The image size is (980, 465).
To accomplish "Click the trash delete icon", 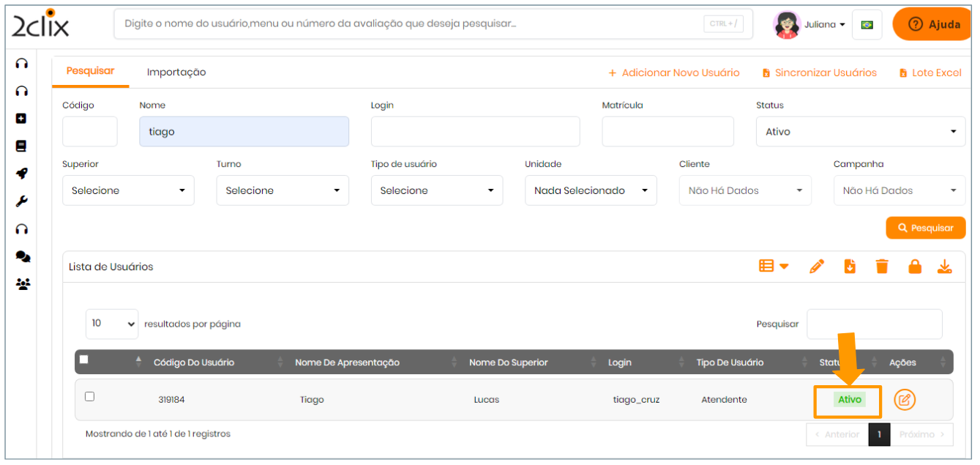I will tap(882, 267).
